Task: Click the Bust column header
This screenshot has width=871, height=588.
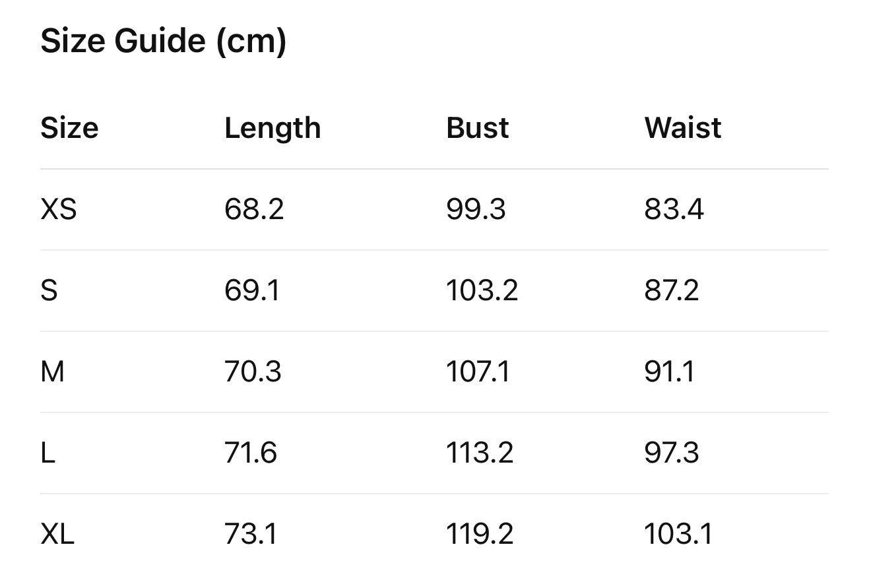Action: (x=477, y=128)
